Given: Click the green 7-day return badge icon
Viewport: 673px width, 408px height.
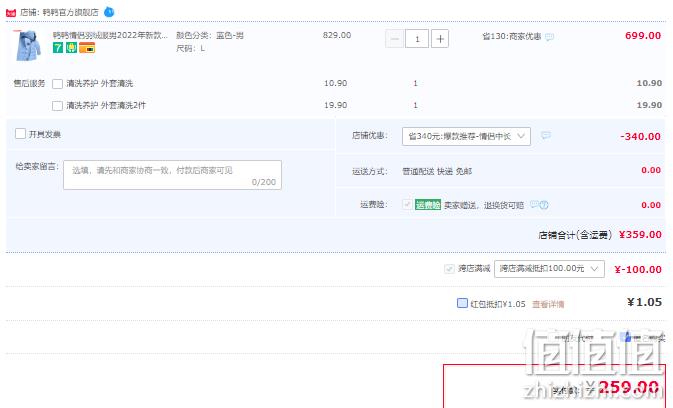Looking at the screenshot, I should pos(58,48).
